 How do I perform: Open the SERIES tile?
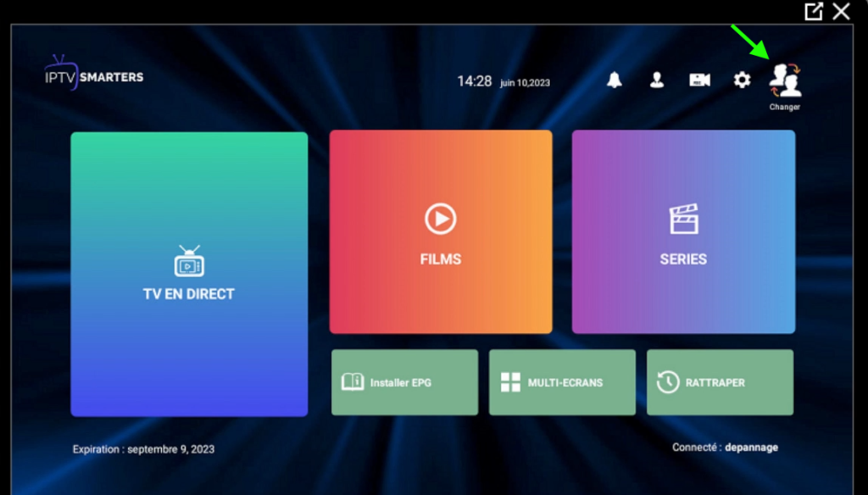[684, 232]
